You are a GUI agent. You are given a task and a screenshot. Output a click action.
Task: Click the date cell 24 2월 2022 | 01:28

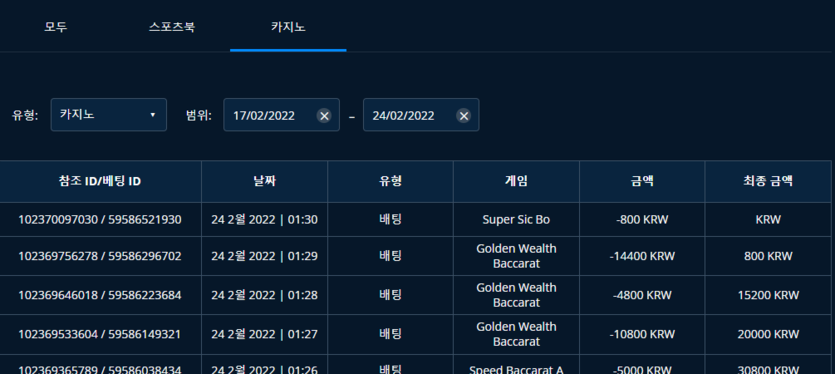[x=265, y=295]
